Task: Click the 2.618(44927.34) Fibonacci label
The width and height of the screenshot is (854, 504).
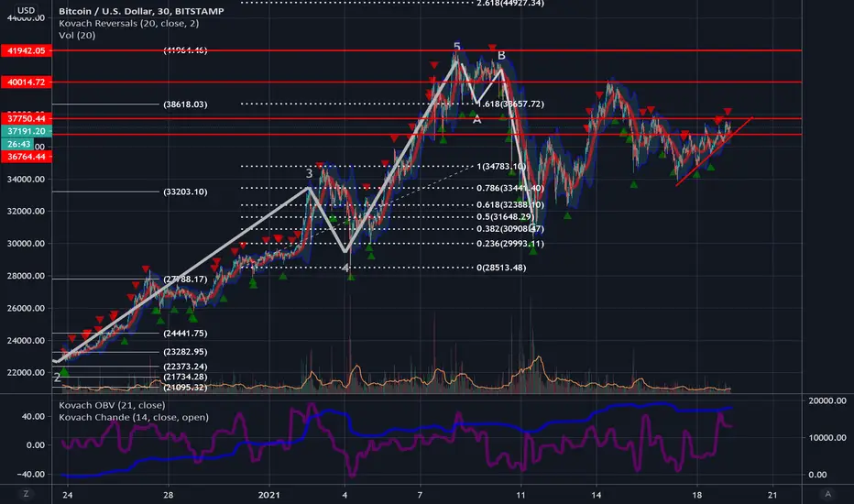Action: tap(510, 4)
